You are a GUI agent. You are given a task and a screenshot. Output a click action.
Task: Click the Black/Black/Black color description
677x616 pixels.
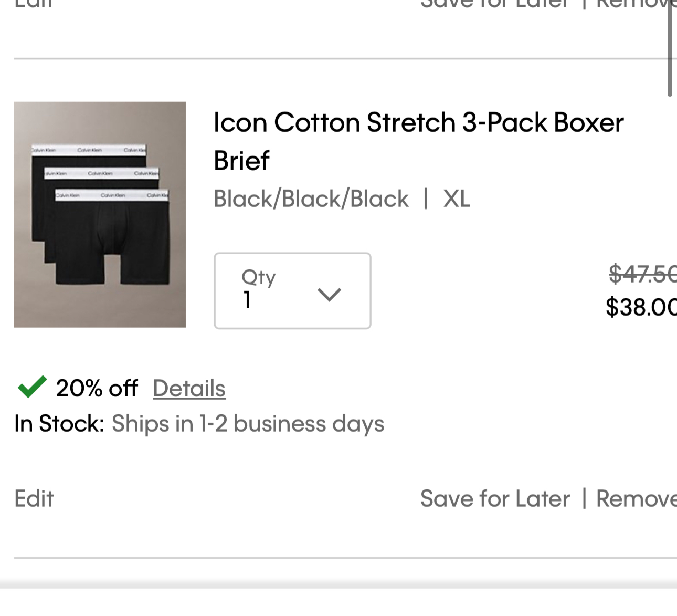point(311,199)
